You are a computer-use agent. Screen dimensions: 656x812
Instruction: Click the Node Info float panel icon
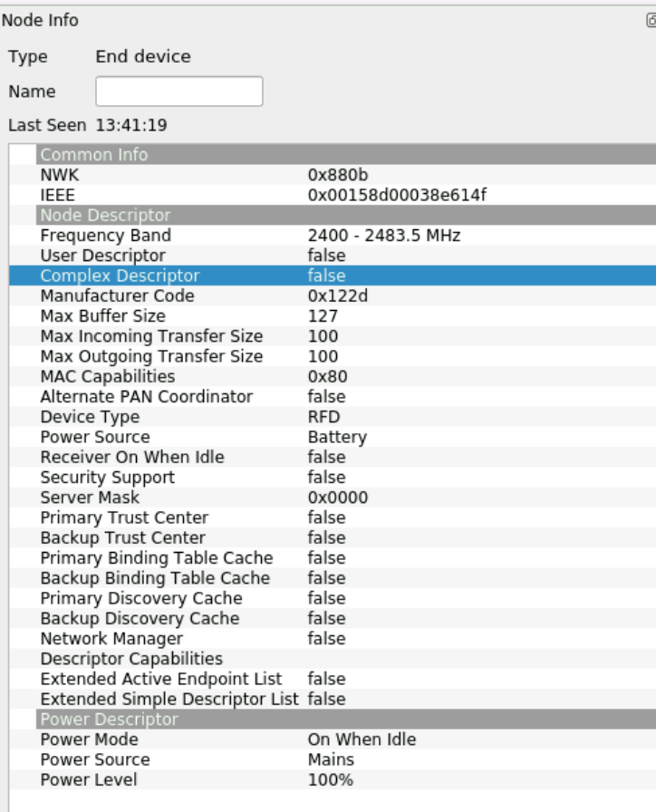point(651,21)
